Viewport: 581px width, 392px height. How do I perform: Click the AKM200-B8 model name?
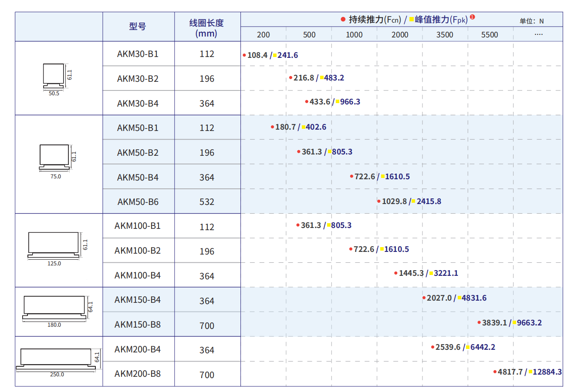pyautogui.click(x=138, y=374)
